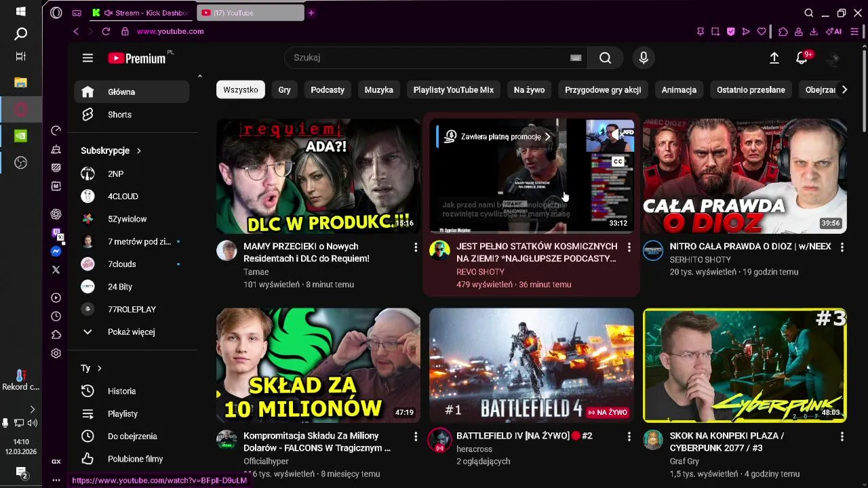
Task: Open Opera pinboard pin icon
Action: click(x=701, y=32)
